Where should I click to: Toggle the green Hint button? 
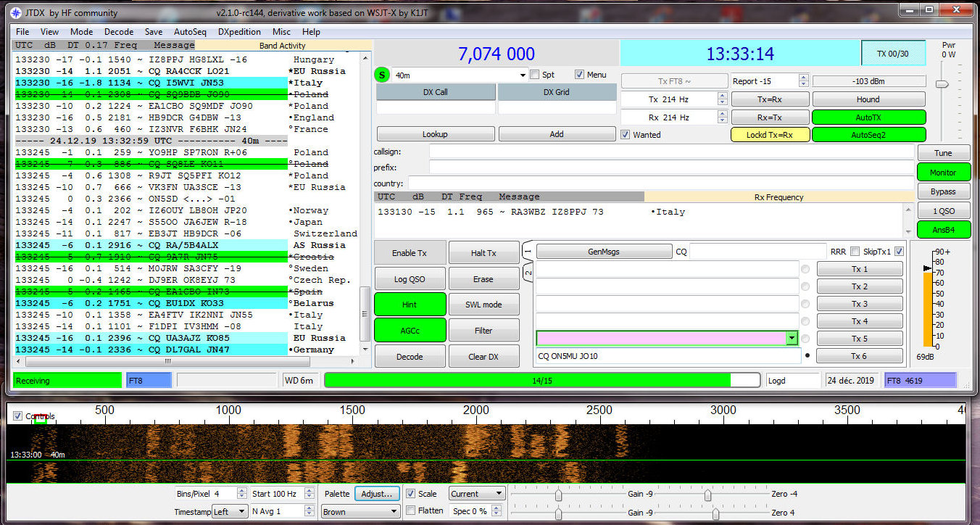tap(410, 305)
